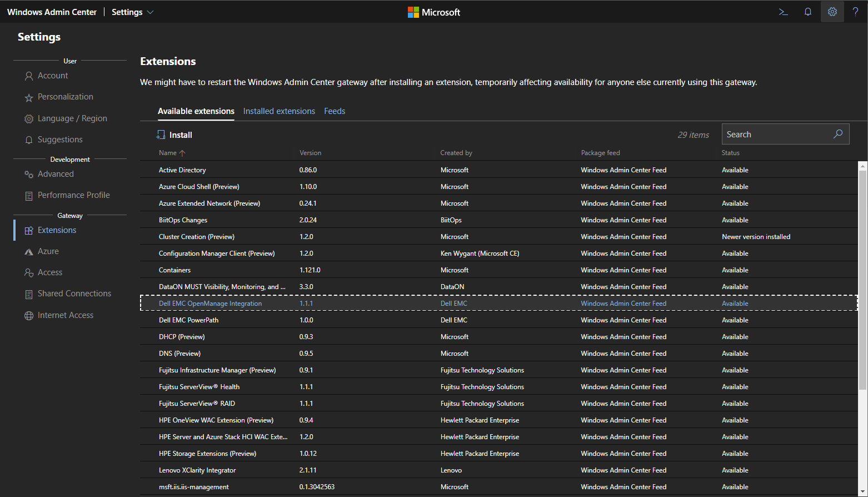The image size is (868, 497).
Task: Click the Azure logo icon
Action: pyautogui.click(x=29, y=252)
